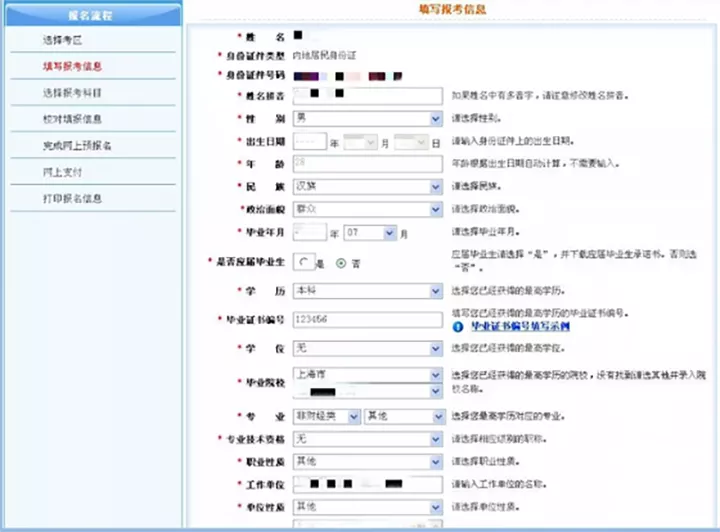Open the 职业性质 dropdown
Screen dimensions: 720x532
point(435,462)
